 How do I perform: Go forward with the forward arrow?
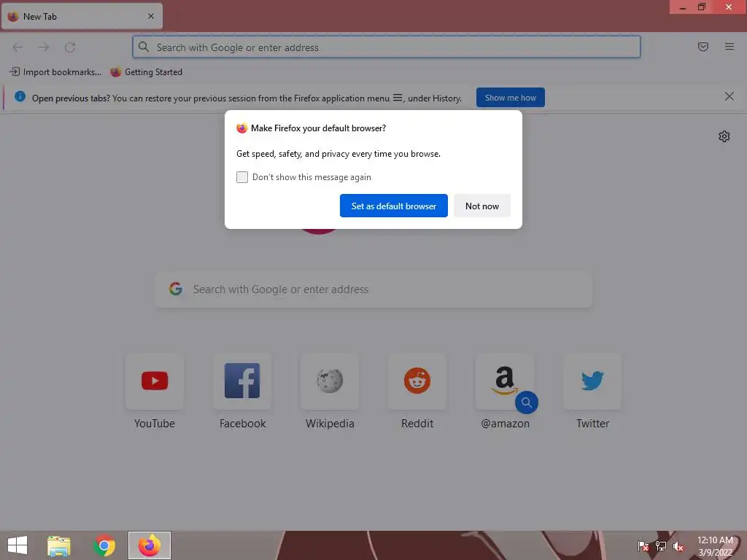(x=44, y=47)
